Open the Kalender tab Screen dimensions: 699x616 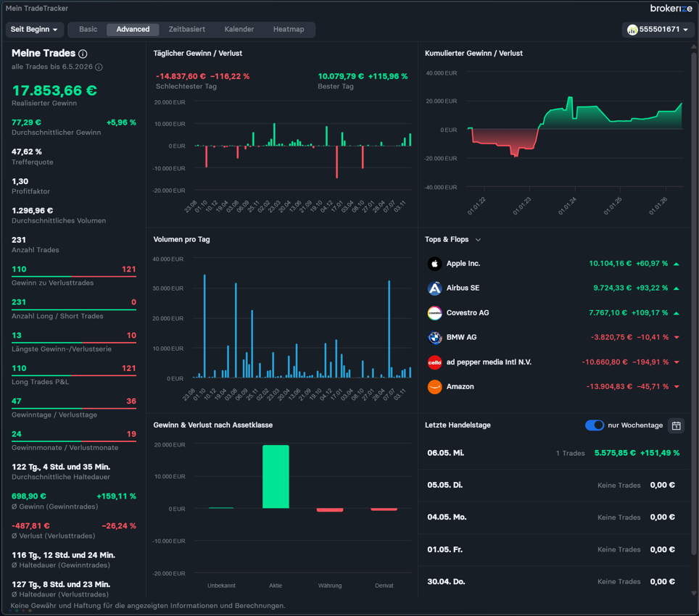[x=239, y=30]
